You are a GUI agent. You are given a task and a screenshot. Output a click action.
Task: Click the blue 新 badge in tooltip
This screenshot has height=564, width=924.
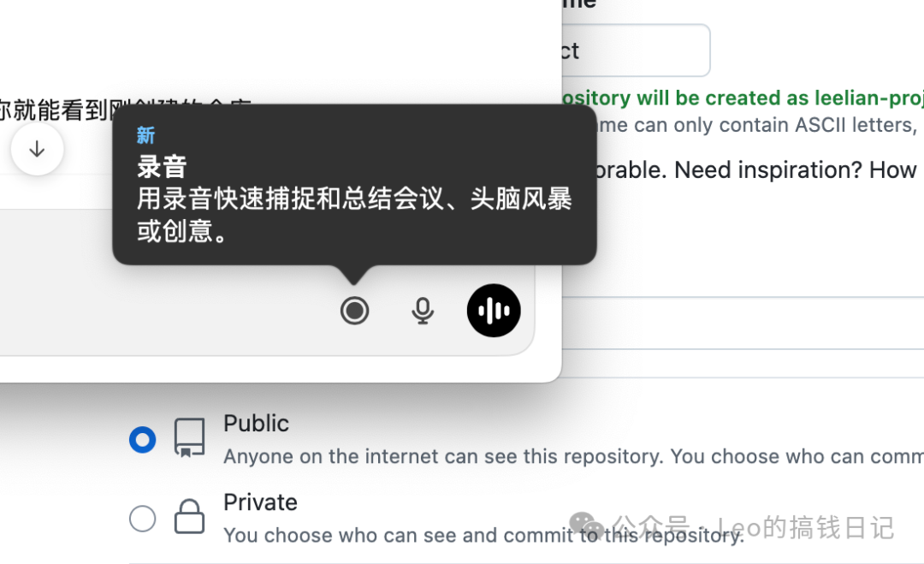click(x=145, y=135)
